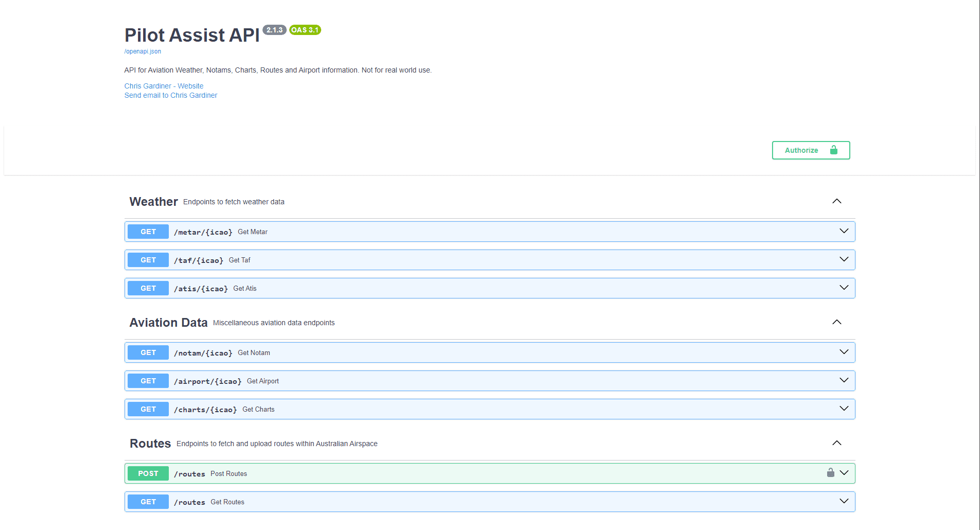The height and width of the screenshot is (530, 980).
Task: Click the Aviation Data section heading
Action: [168, 323]
